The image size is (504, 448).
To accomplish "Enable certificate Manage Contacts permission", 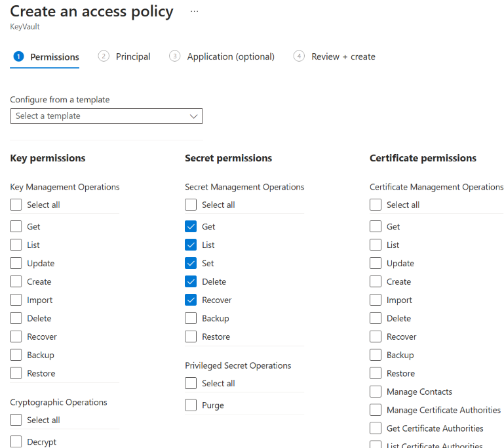I will pos(376,392).
